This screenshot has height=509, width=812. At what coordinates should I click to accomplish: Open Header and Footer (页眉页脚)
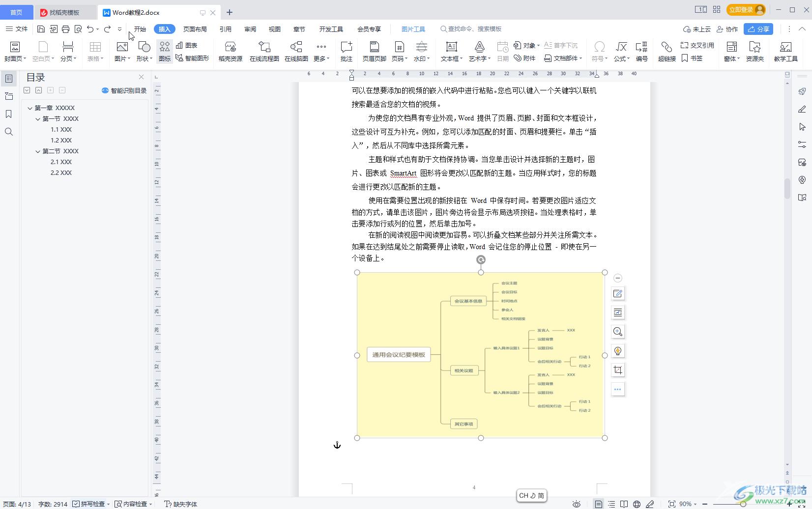click(x=374, y=51)
